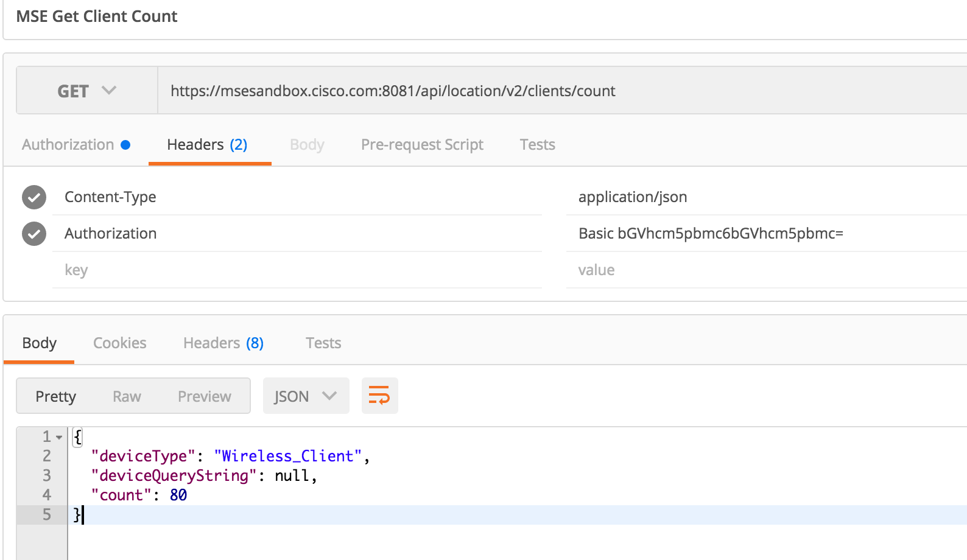Click the MSE Get Client Count title
Screen dimensions: 967x560
97,16
